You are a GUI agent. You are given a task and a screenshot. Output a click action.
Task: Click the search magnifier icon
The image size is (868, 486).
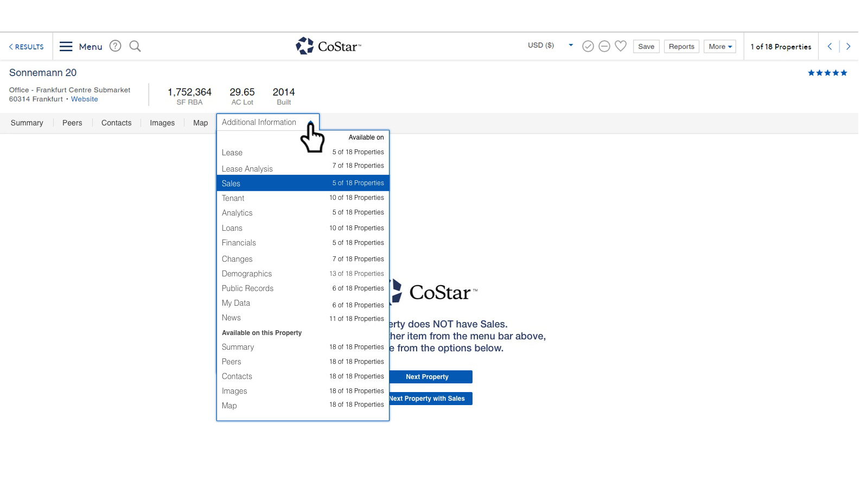point(135,46)
